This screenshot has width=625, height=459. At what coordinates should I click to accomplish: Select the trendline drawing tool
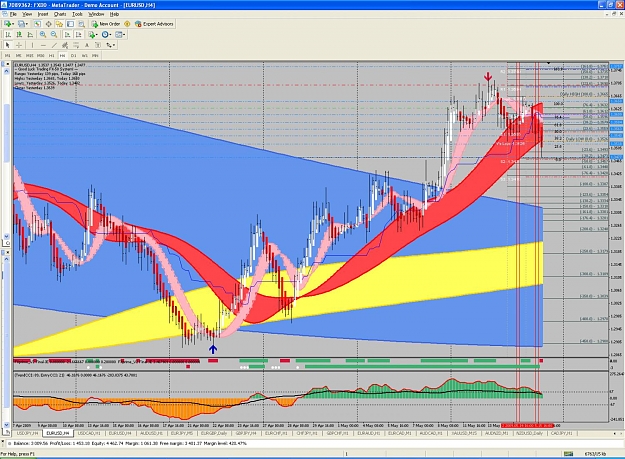point(54,45)
